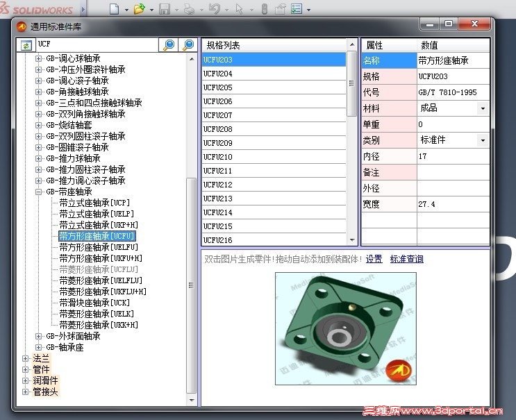This screenshot has width=516, height=420.
Task: Select 带方形座轴承[UCFU] tree item
Action: (x=97, y=236)
